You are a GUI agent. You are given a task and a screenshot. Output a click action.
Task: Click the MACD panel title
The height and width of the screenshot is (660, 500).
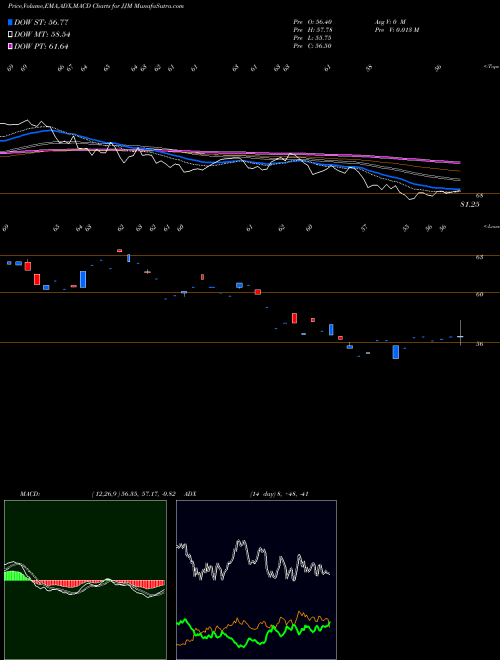coord(30,494)
